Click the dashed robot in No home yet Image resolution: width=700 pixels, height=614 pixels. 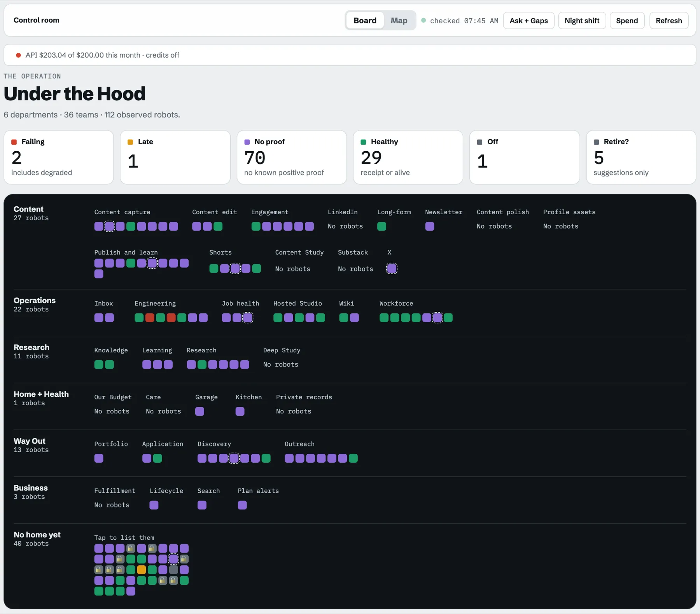[173, 559]
